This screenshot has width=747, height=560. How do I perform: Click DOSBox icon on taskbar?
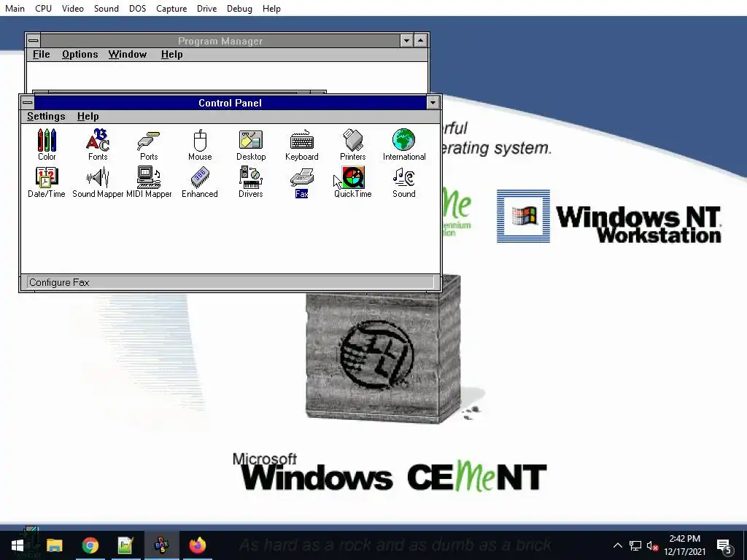[x=162, y=545]
